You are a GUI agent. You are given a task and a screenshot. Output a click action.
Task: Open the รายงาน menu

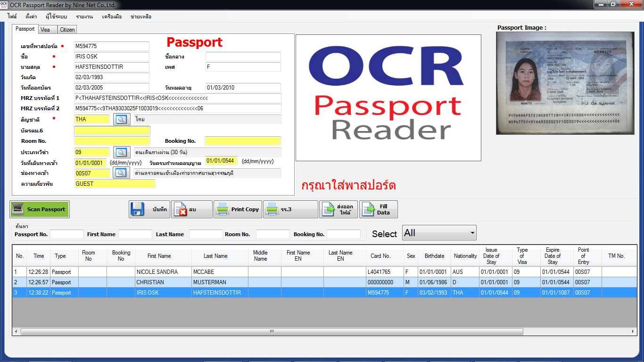[84, 16]
